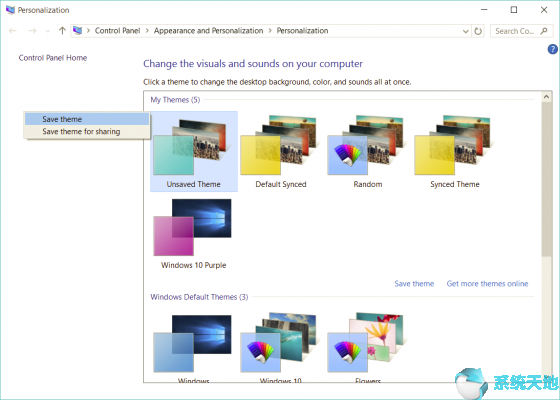The height and width of the screenshot is (400, 560).
Task: Click the Back navigation arrow
Action: pos(13,31)
